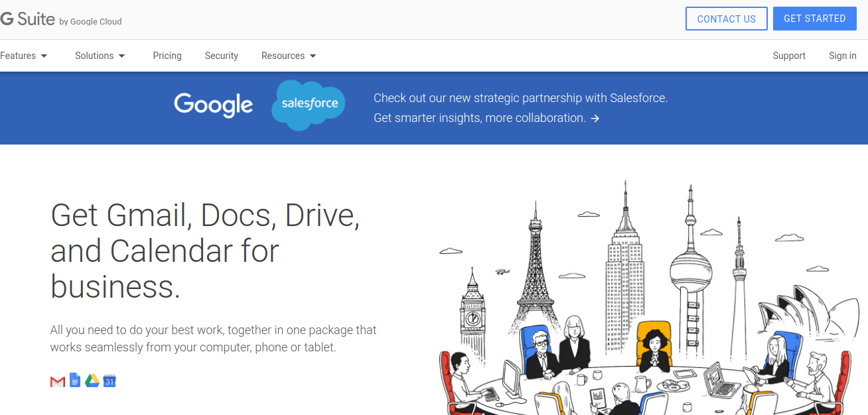Expand the Features dropdown arrow
Viewport: 868px width, 415px height.
click(44, 56)
